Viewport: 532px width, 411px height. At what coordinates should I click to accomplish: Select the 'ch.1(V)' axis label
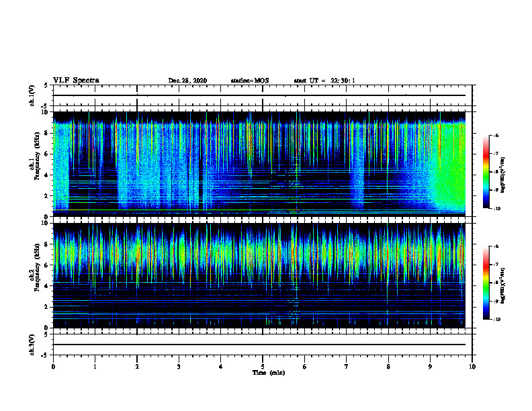pyautogui.click(x=32, y=95)
